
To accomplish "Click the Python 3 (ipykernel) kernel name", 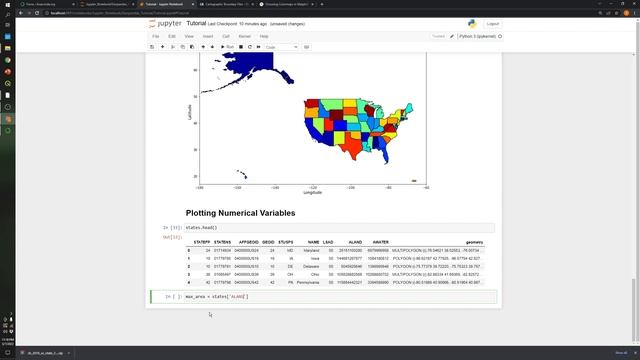I will 477,36.
